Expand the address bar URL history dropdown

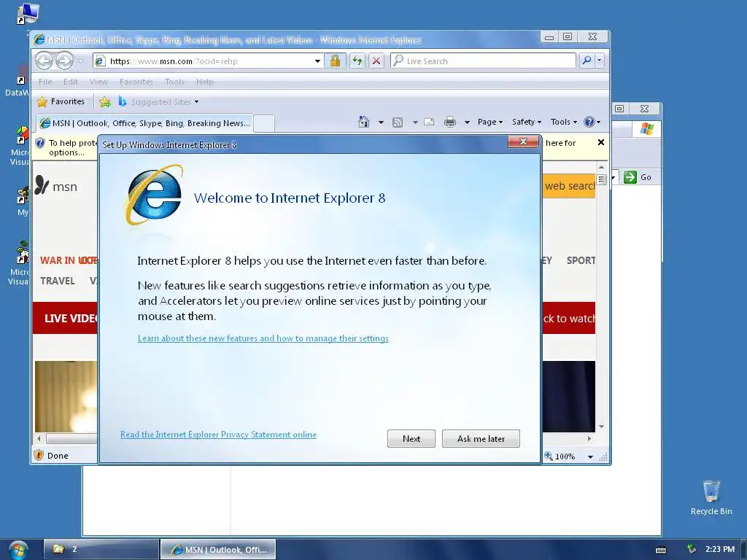(x=317, y=61)
